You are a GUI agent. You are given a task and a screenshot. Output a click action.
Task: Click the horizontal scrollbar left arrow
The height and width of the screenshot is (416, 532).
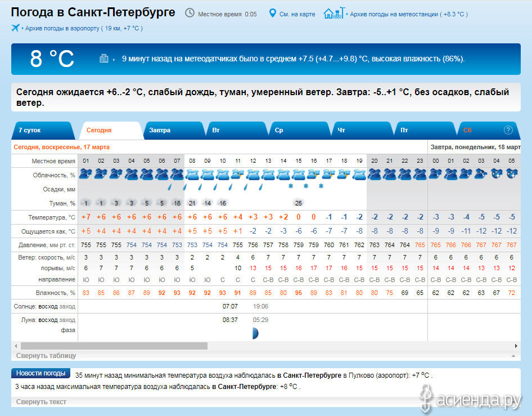[16, 346]
